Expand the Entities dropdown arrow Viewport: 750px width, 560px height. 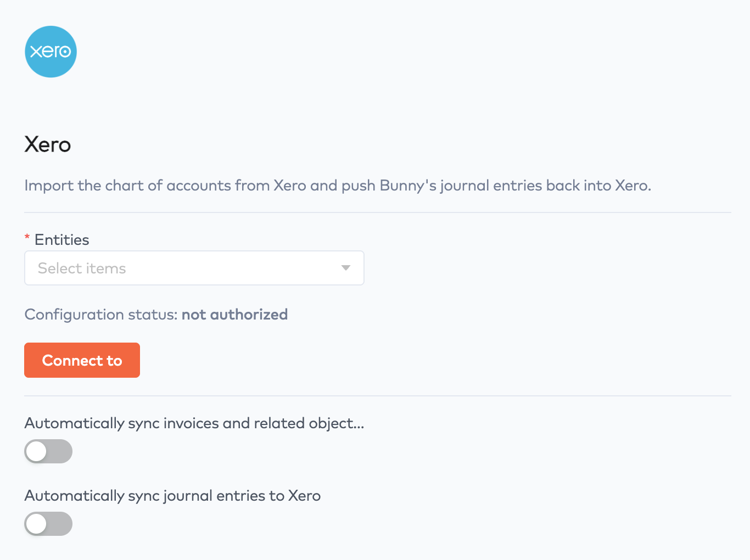346,268
